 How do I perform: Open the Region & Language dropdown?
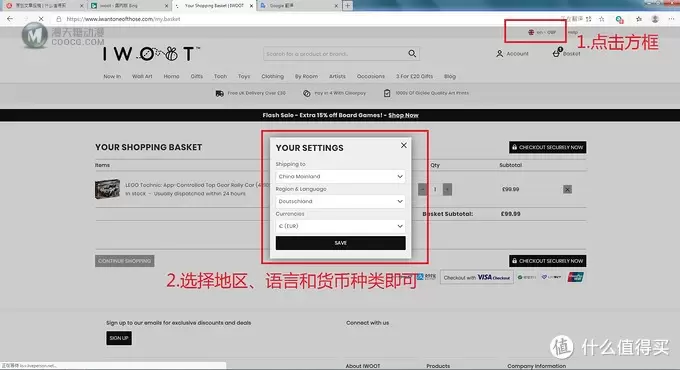(340, 201)
